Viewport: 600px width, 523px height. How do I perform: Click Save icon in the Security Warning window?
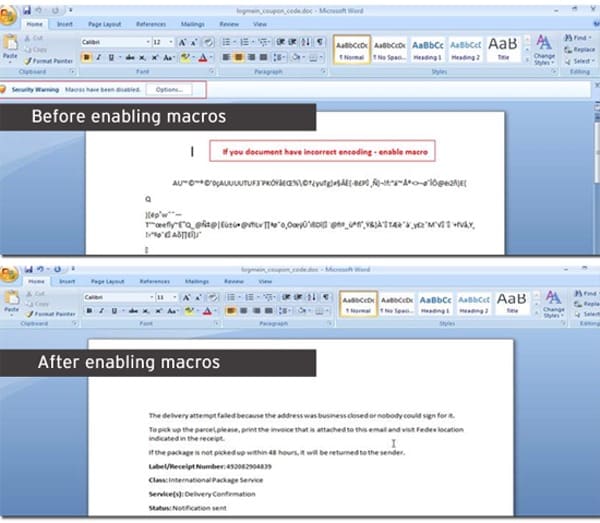tap(26, 10)
